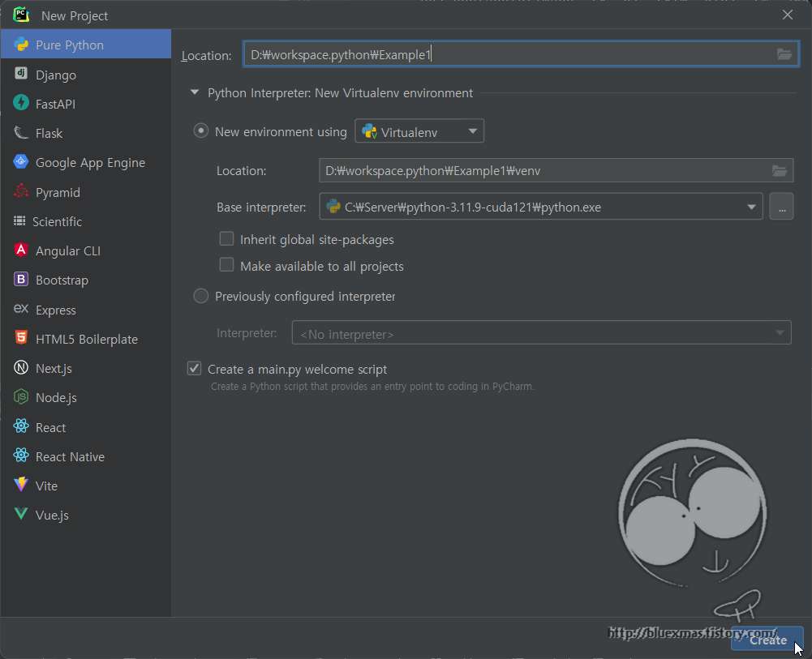Click the FastAPI bolt icon
The height and width of the screenshot is (659, 812).
pos(21,102)
